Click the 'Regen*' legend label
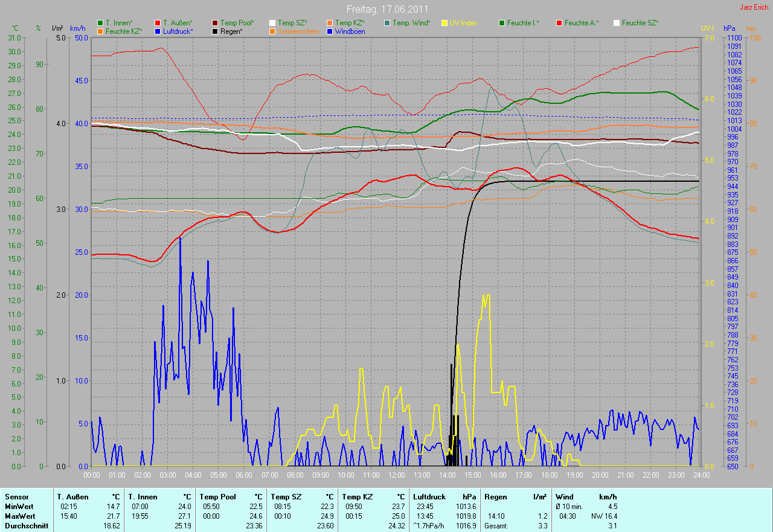This screenshot has height=532, width=773. 231,31
